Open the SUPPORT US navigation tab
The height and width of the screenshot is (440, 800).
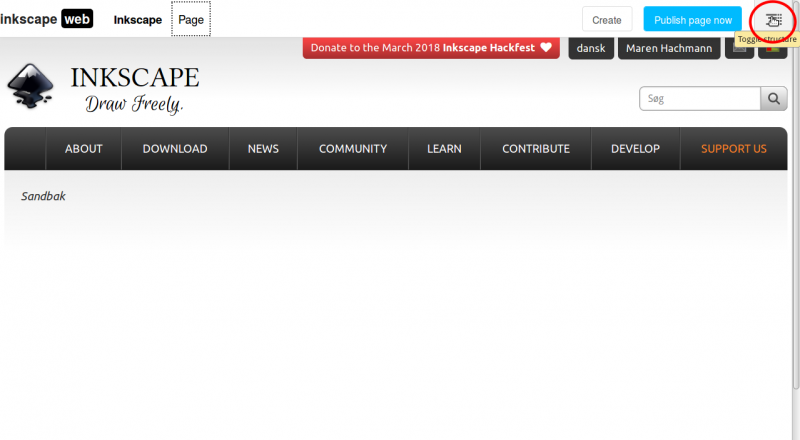coord(734,149)
